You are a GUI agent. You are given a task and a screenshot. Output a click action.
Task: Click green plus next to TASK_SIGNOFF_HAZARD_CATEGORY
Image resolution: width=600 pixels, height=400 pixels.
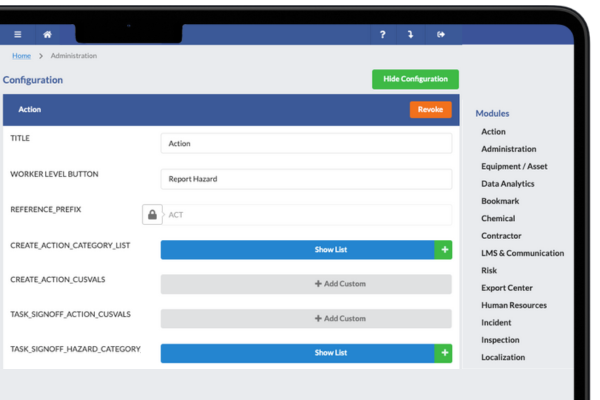click(x=443, y=353)
